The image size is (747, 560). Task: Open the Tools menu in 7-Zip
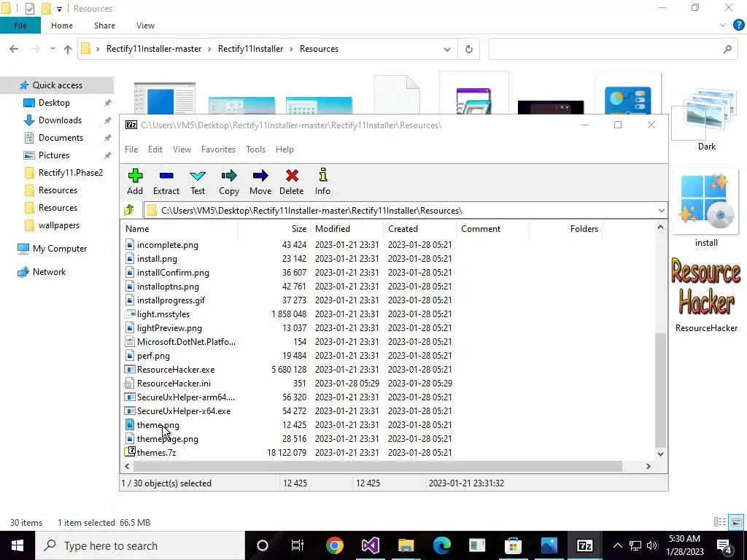[x=255, y=149]
